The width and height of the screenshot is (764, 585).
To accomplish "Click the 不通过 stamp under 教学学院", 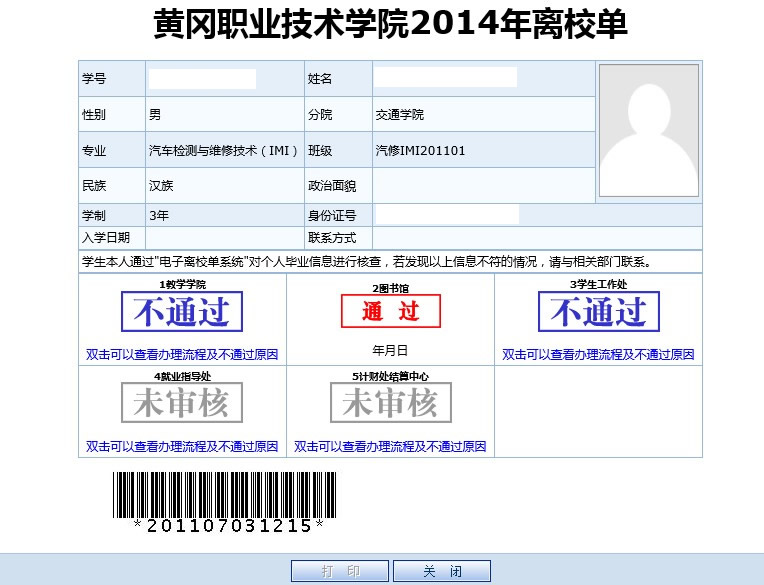I will [182, 312].
